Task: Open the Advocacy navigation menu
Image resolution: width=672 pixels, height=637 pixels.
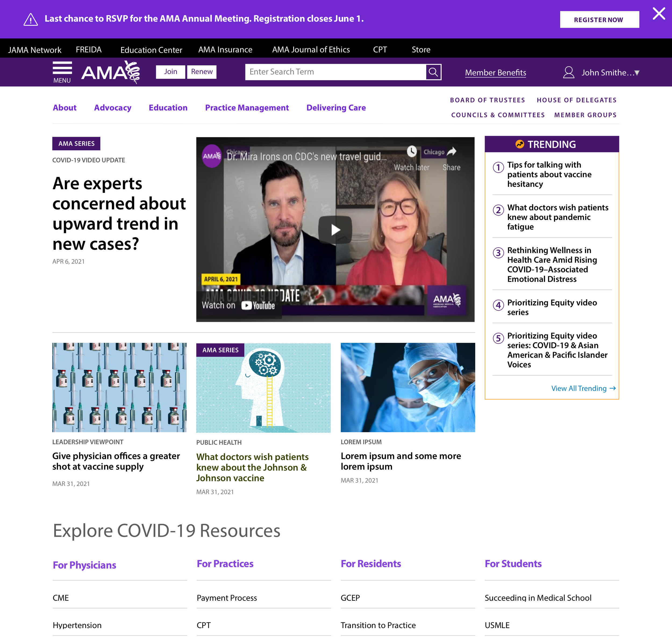Action: pyautogui.click(x=113, y=108)
